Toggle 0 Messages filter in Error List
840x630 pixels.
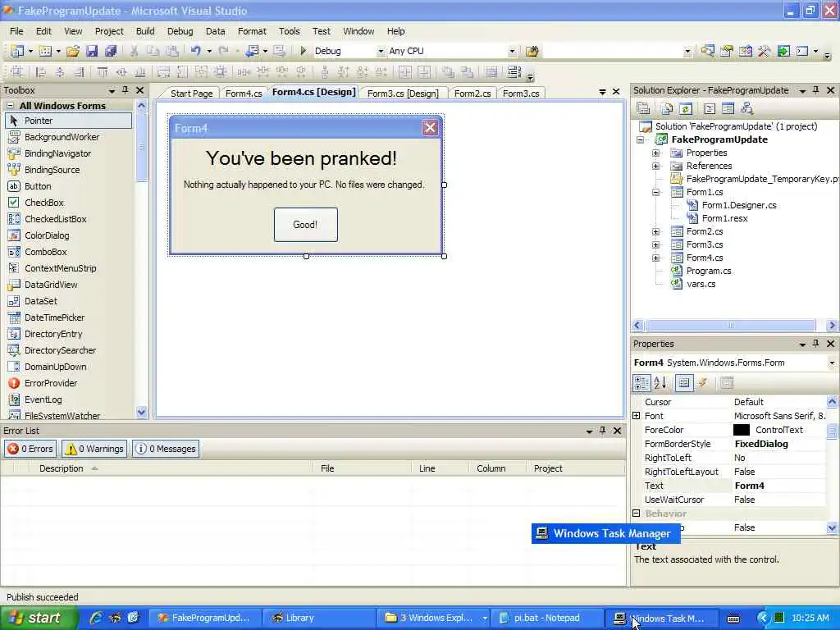click(166, 449)
